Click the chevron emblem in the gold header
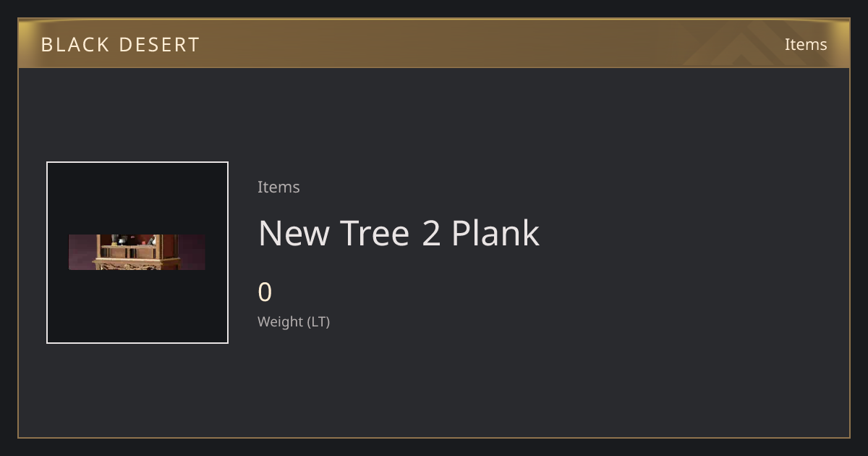 click(x=752, y=43)
